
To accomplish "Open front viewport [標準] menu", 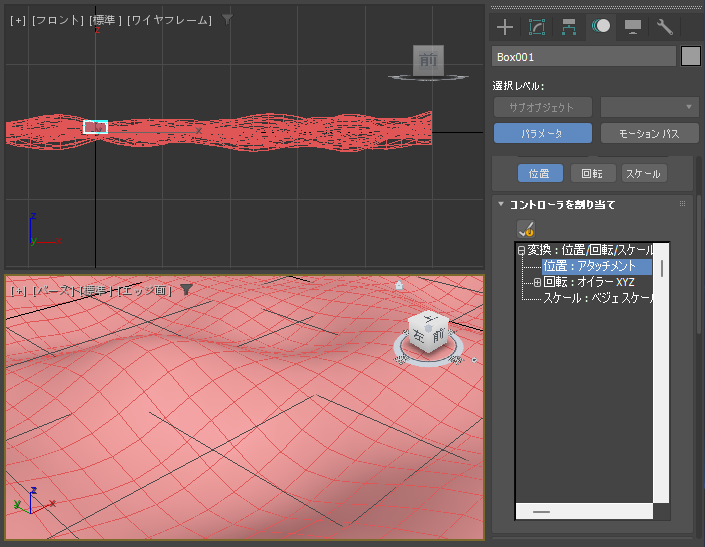I will click(x=106, y=20).
